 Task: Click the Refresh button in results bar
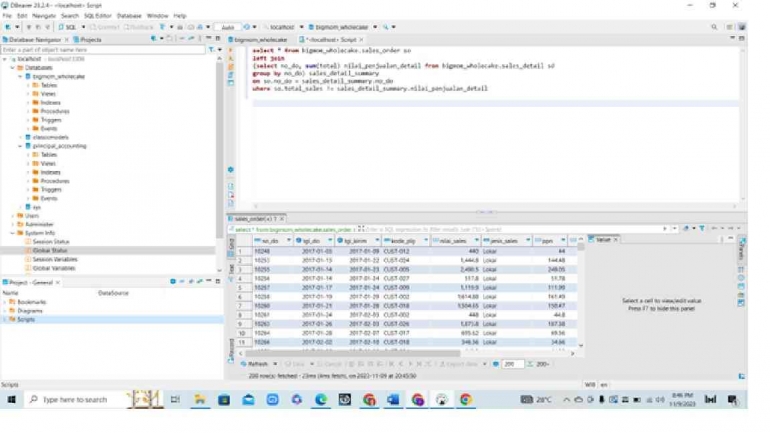click(254, 364)
